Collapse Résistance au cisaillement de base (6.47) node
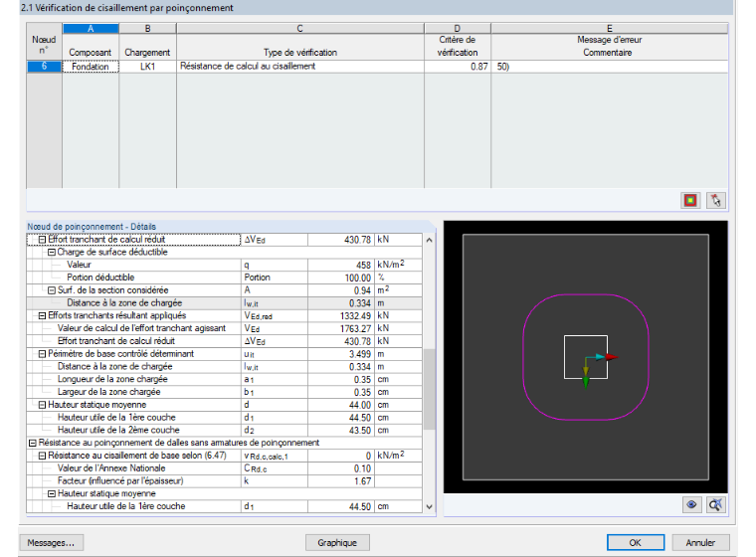Screen dimensions: 756x557 click(42, 456)
